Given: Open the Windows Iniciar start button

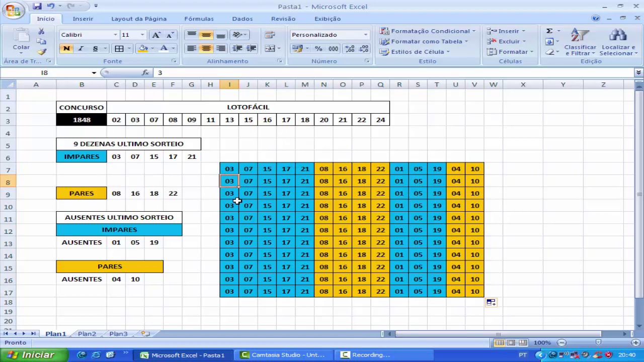Looking at the screenshot, I should (33, 355).
